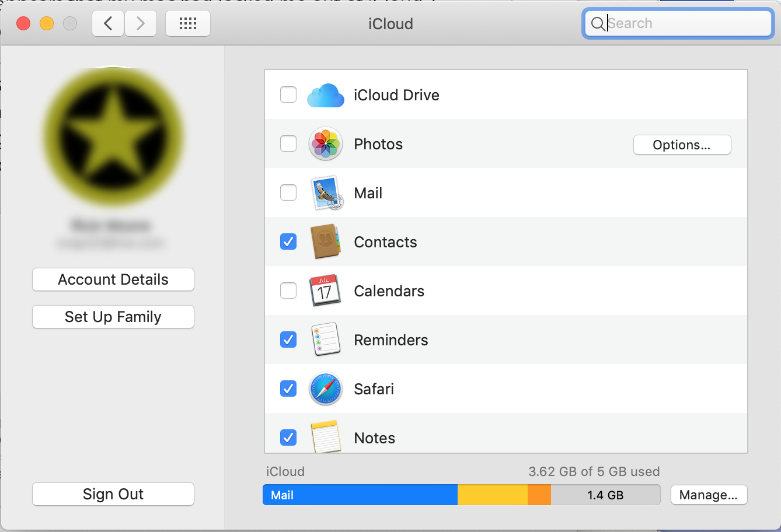Enable the Mail checkbox

click(288, 192)
